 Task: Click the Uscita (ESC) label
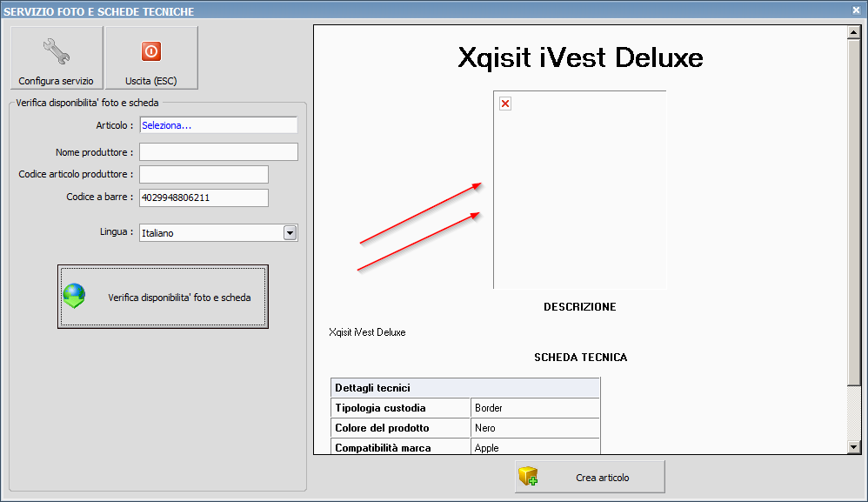click(x=151, y=81)
